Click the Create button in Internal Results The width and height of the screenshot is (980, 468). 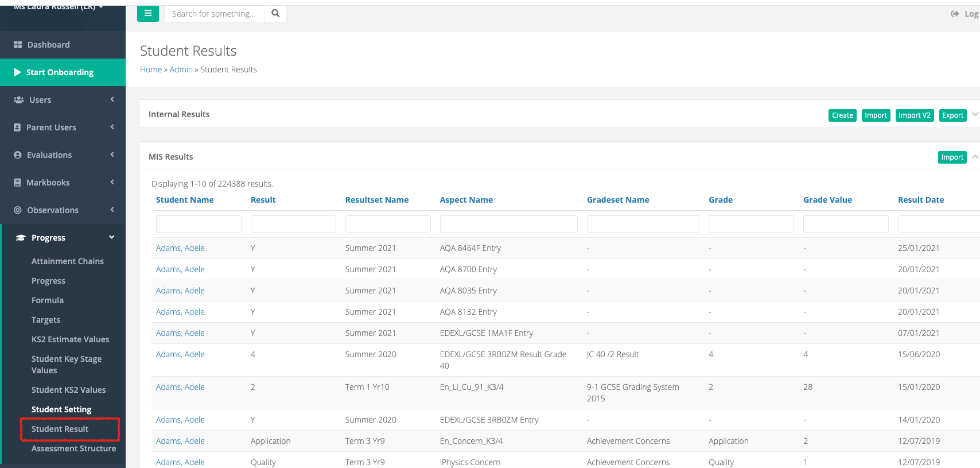(x=842, y=115)
